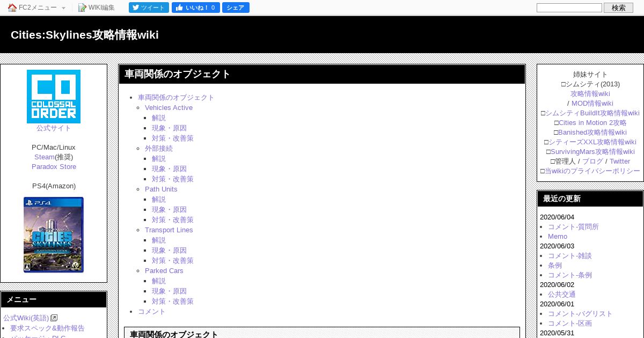Image resolution: width=644 pixels, height=338 pixels.
Task: Click the Colossal Order logo image
Action: click(54, 97)
